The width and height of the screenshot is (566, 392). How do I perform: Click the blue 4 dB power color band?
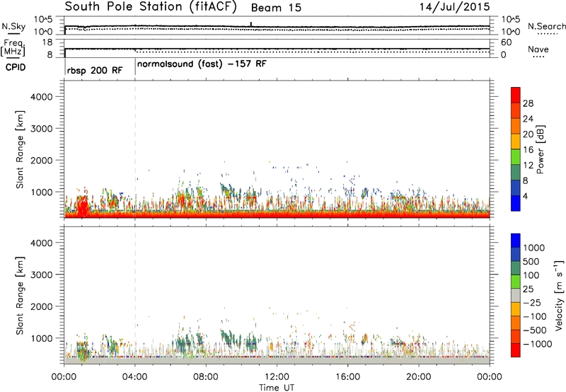516,203
